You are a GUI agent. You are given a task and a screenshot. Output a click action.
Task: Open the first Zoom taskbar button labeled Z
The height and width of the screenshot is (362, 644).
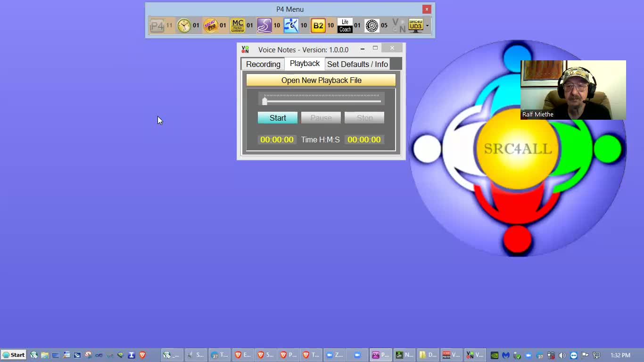tap(335, 355)
